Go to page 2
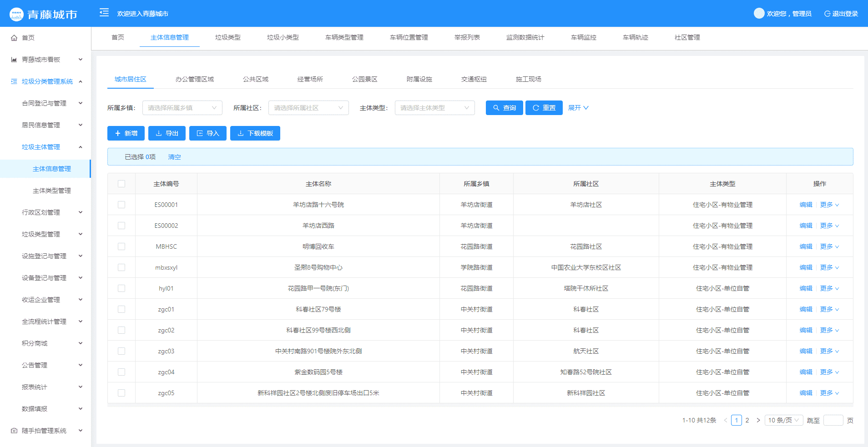 click(747, 420)
